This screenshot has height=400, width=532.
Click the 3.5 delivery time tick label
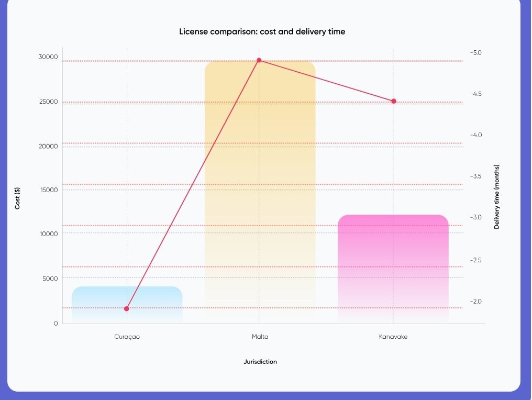(475, 176)
